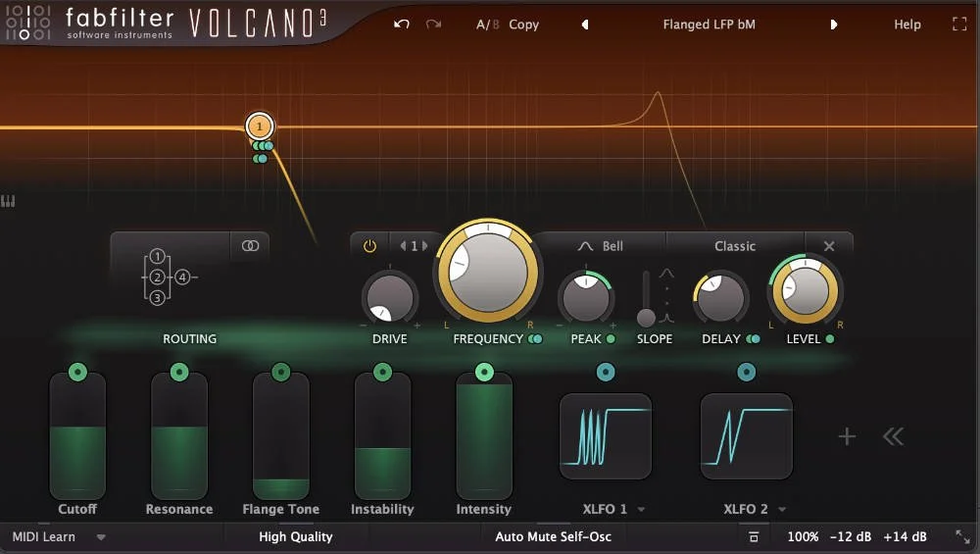Viewport: 980px width, 554px height.
Task: Click the large FREQUENCY knob
Action: click(x=487, y=274)
